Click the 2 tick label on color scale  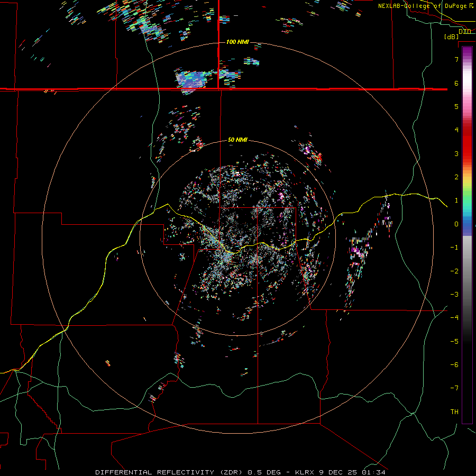pos(456,177)
